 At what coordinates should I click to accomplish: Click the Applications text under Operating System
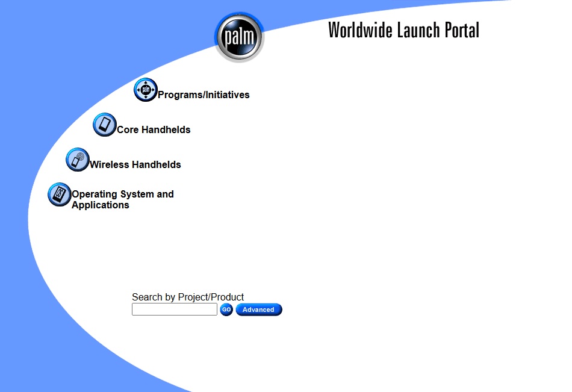[x=100, y=205]
